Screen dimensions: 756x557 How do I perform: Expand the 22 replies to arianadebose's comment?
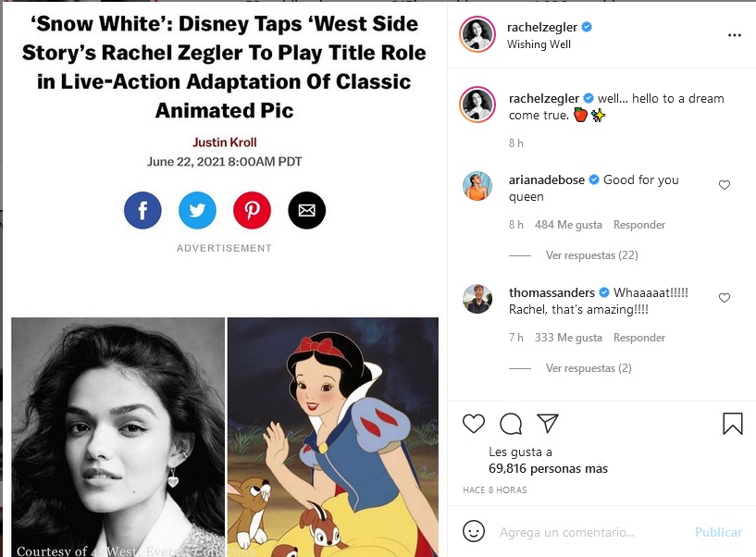point(591,255)
